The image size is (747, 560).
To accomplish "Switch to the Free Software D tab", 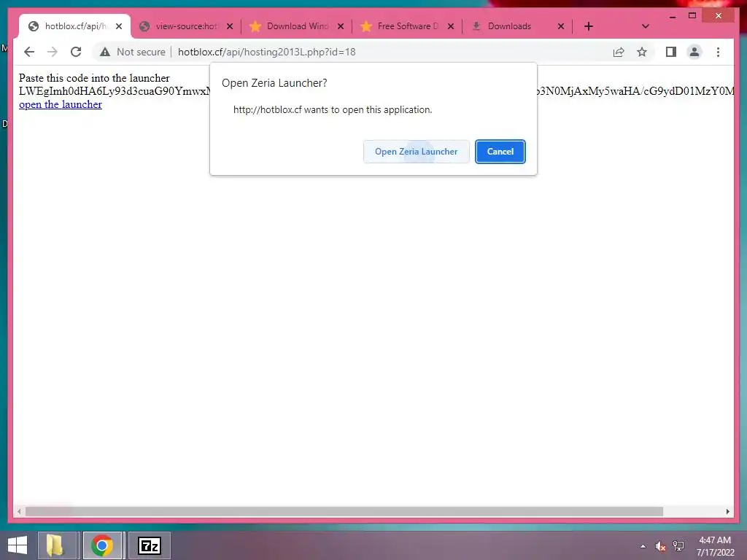I will (407, 26).
